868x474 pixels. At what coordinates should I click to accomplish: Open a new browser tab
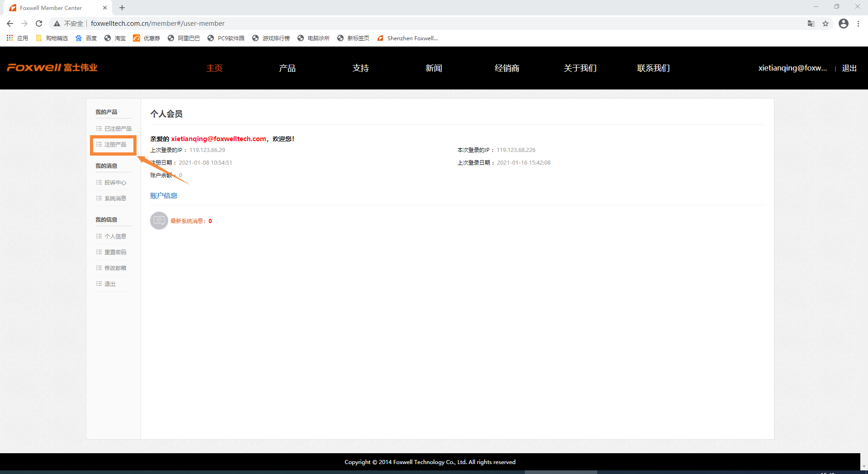click(122, 8)
